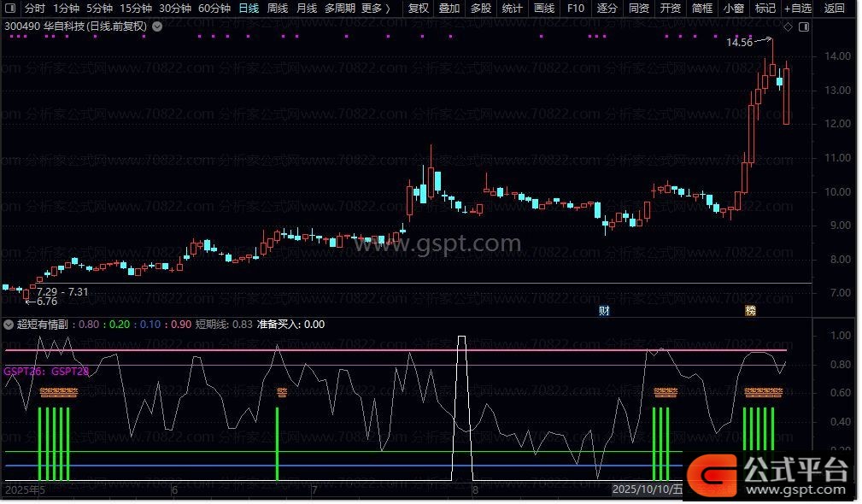
Task: Expand the 超短有情副 indicator dropdown
Action: pyautogui.click(x=9, y=325)
